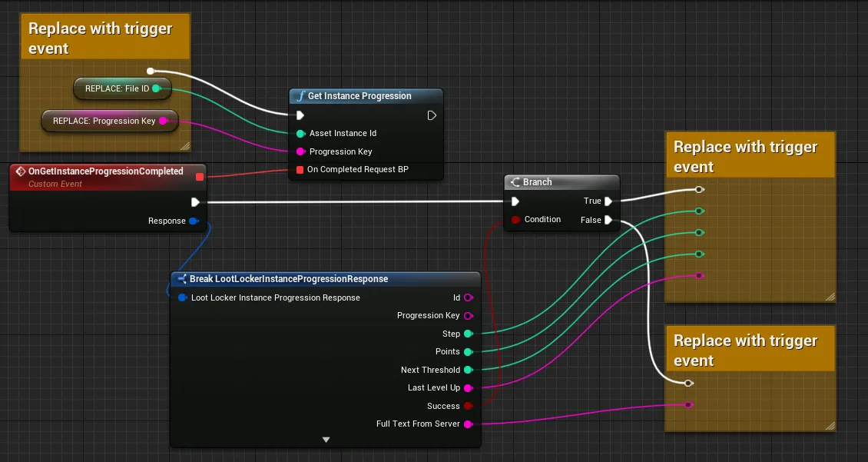Click the Full Text From Server output pin
This screenshot has height=462, width=868.
point(469,424)
